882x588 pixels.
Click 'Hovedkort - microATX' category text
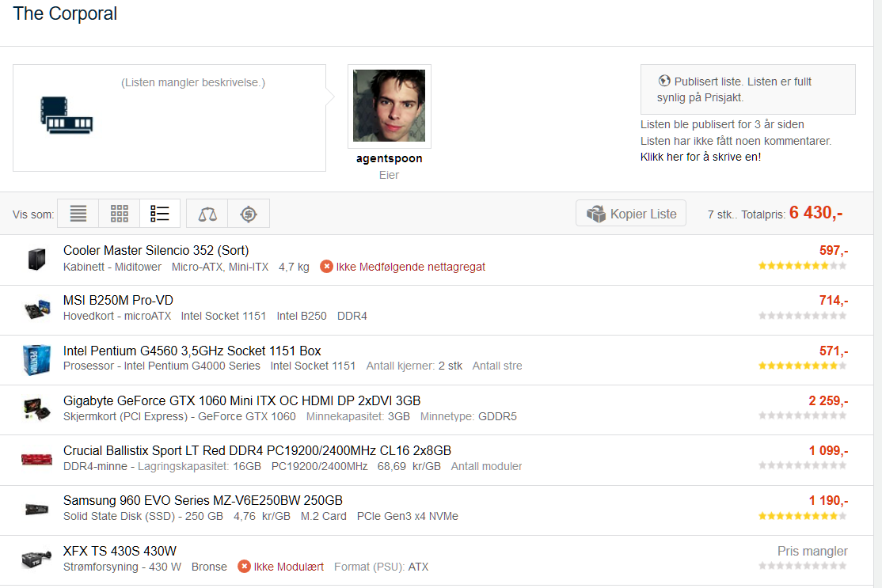click(117, 316)
